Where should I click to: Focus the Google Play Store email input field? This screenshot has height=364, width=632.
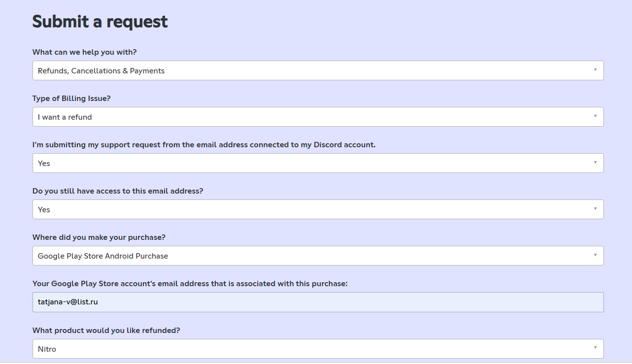point(318,302)
